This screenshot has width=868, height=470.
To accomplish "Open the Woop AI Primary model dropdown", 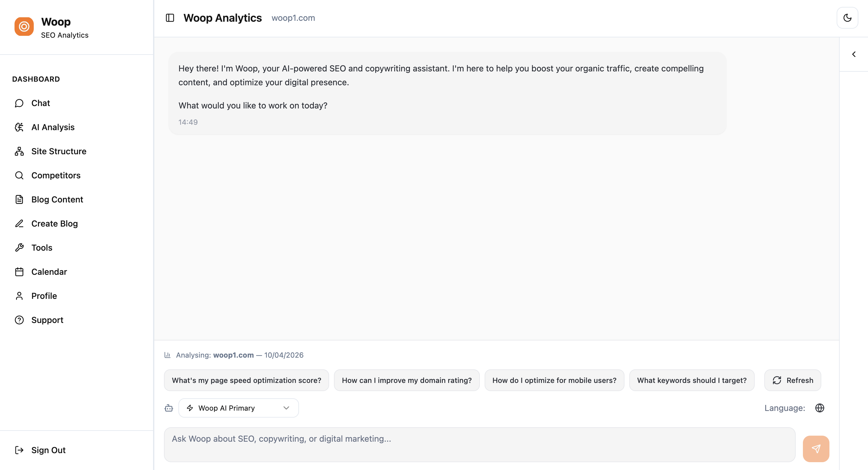I will click(x=238, y=408).
